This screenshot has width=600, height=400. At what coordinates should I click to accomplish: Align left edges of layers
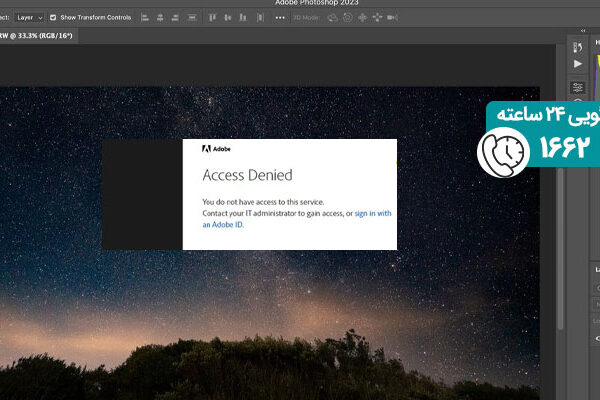pos(145,18)
